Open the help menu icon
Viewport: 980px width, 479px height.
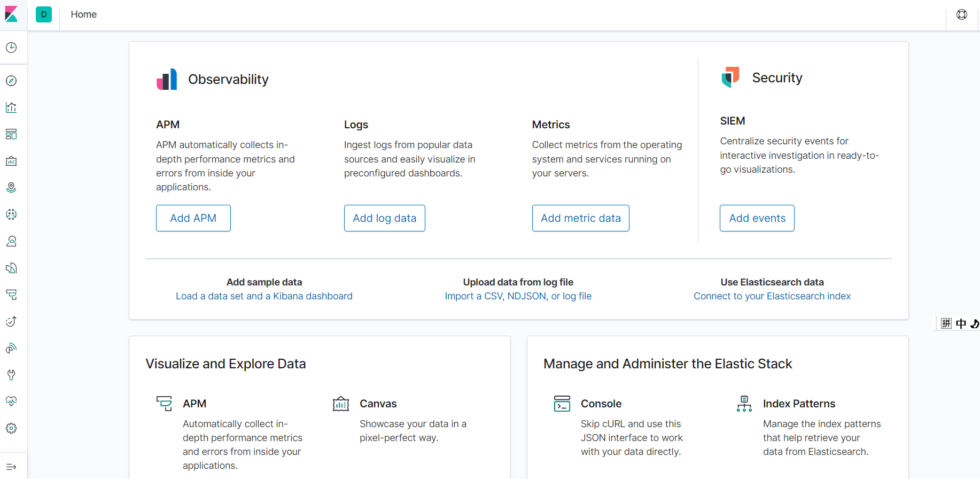tap(962, 14)
